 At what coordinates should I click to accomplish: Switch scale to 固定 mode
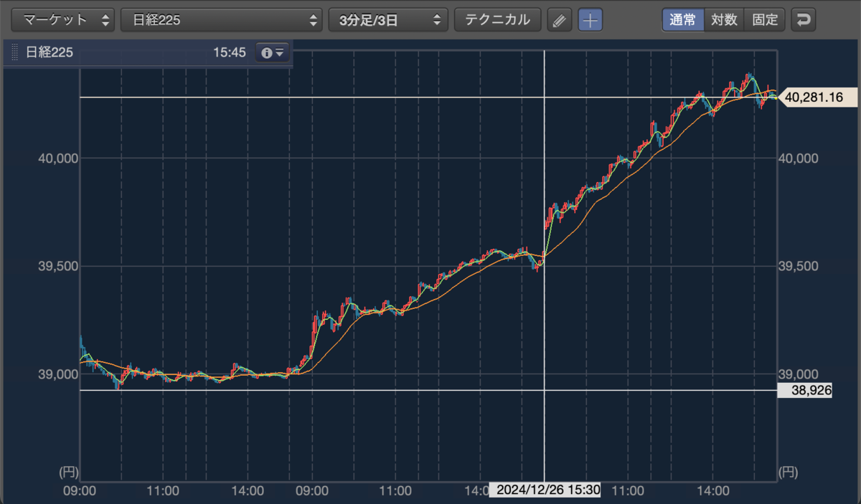pyautogui.click(x=766, y=20)
